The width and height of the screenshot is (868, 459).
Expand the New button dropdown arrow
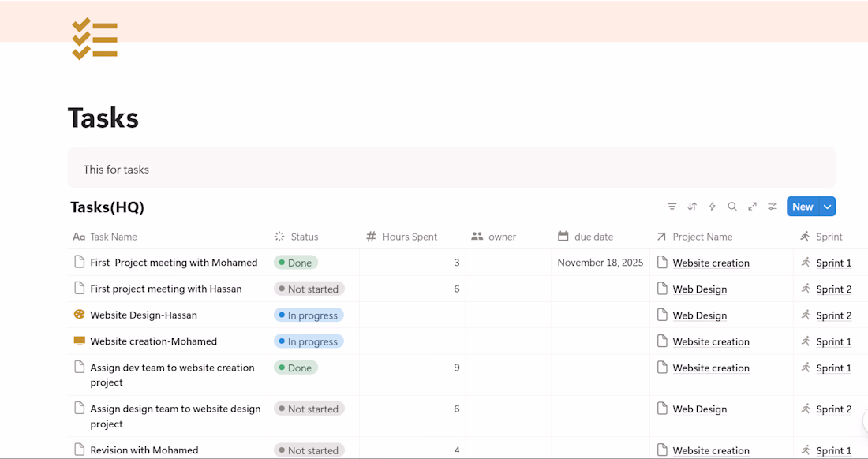tap(827, 207)
